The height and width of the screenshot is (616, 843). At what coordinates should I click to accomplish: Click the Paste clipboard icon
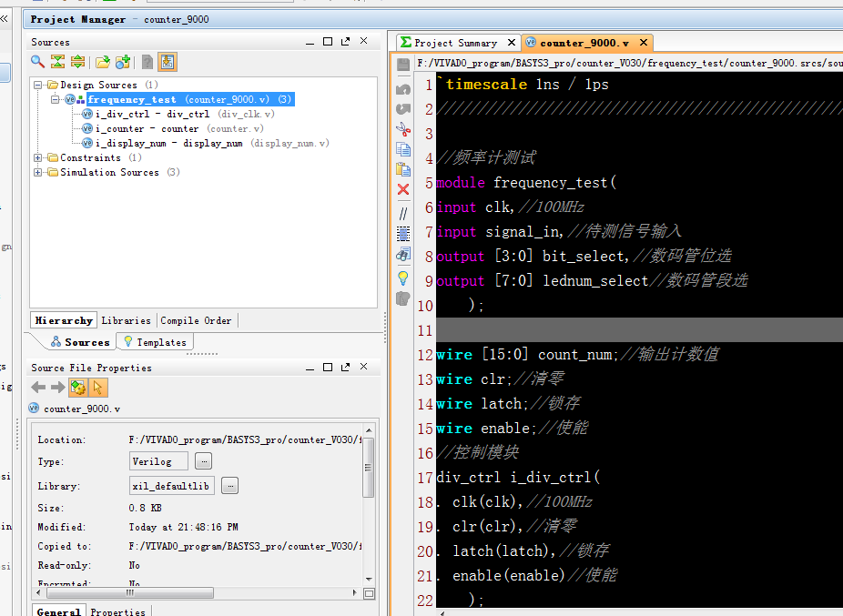403,169
